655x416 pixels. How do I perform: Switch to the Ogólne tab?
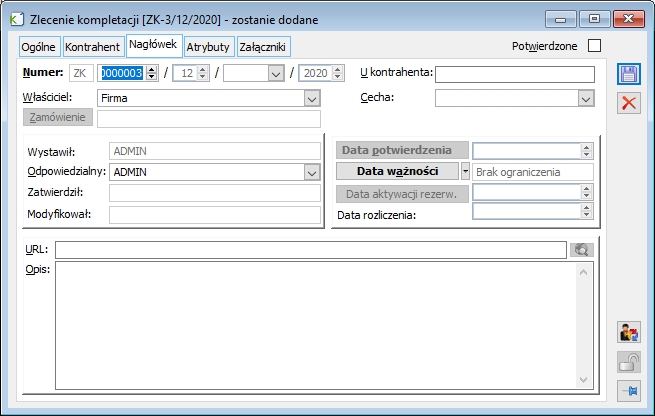pos(38,47)
